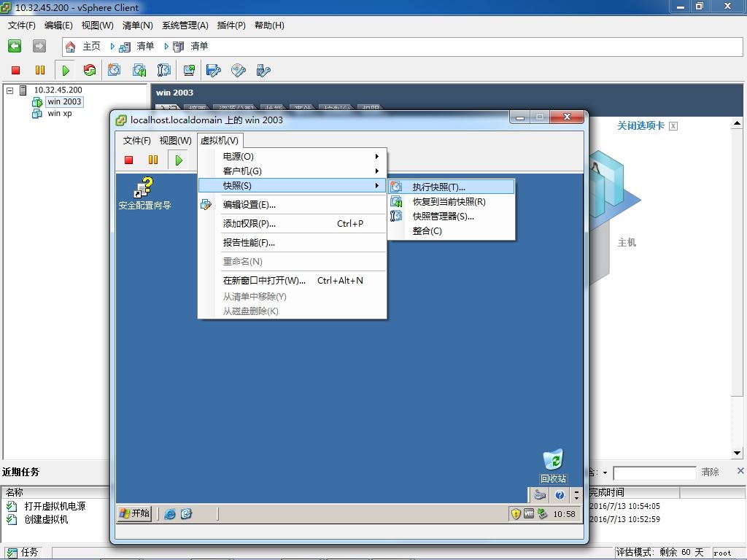Open 清单(N) menu in main vSphere window
Image resolution: width=747 pixels, height=560 pixels.
tap(138, 26)
